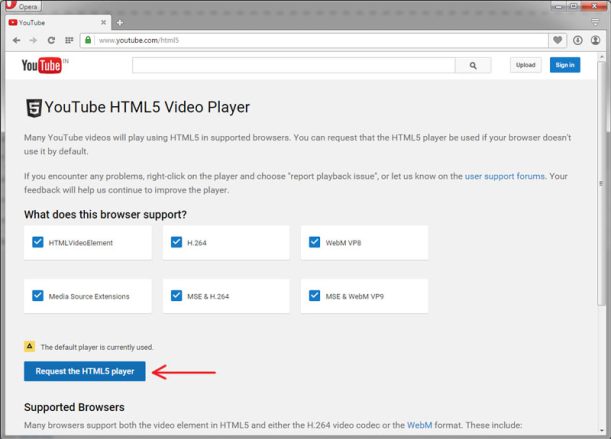Click the scrollbar down arrow
Screen dimensions: 611x439
(x=601, y=430)
